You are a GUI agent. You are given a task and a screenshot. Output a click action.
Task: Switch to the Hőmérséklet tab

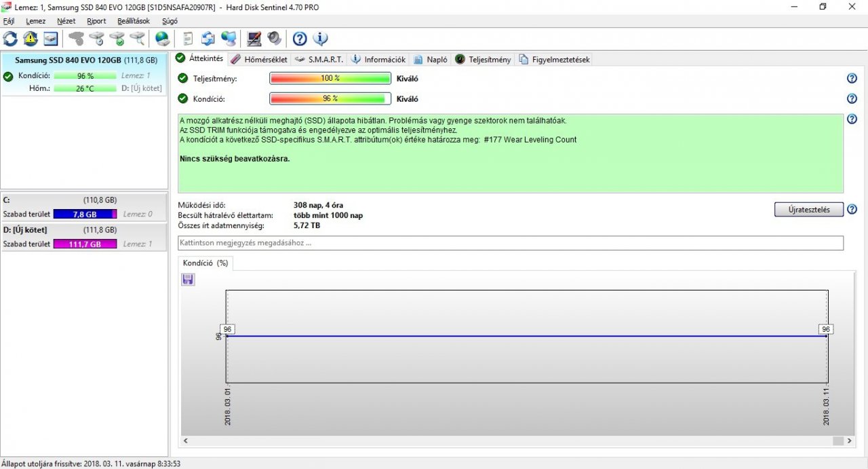click(x=259, y=59)
